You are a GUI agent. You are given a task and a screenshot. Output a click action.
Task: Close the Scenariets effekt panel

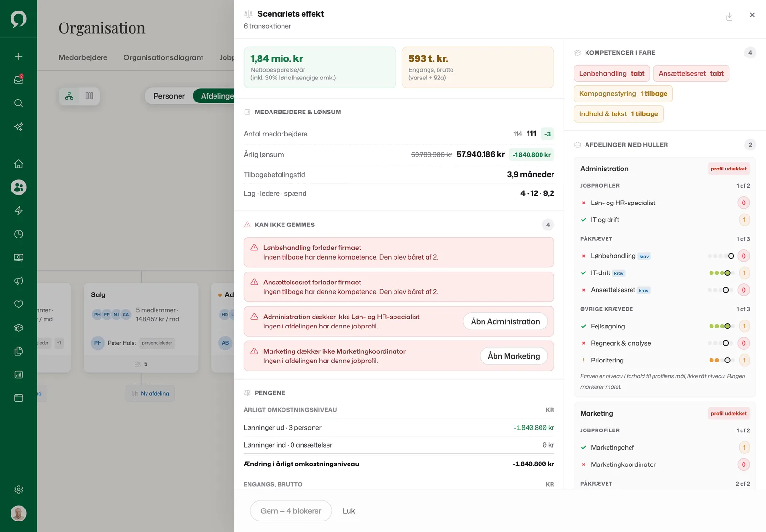pyautogui.click(x=752, y=15)
